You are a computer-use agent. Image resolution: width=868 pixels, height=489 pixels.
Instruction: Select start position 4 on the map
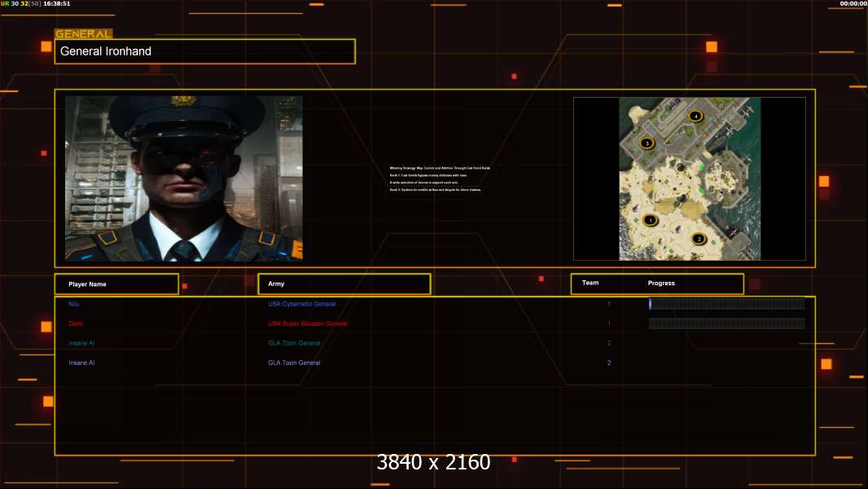click(x=695, y=117)
